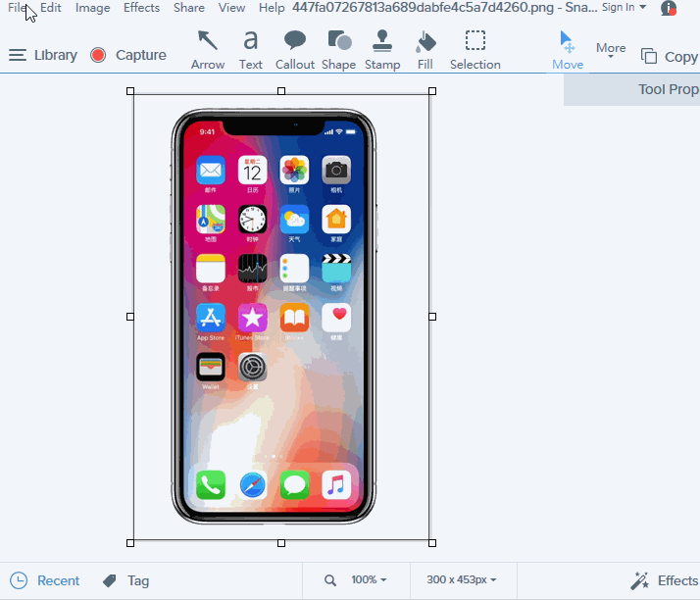Select the Selection tool
The width and height of the screenshot is (700, 600).
(x=475, y=50)
